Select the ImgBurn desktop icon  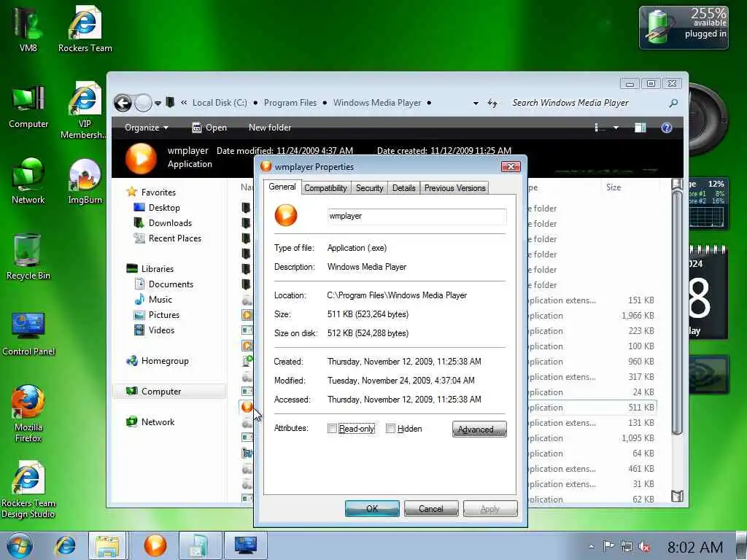point(85,181)
